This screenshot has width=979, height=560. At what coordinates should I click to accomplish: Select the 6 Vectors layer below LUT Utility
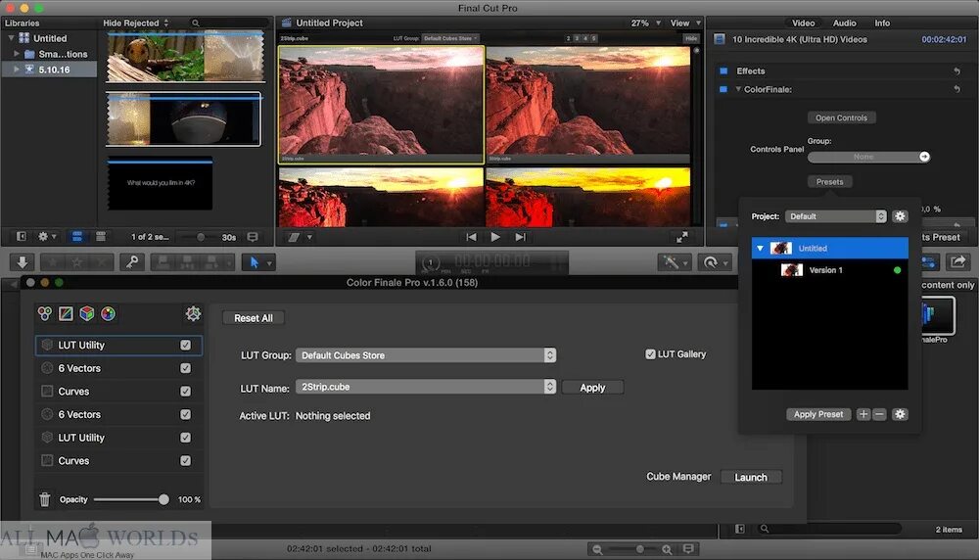click(x=118, y=368)
